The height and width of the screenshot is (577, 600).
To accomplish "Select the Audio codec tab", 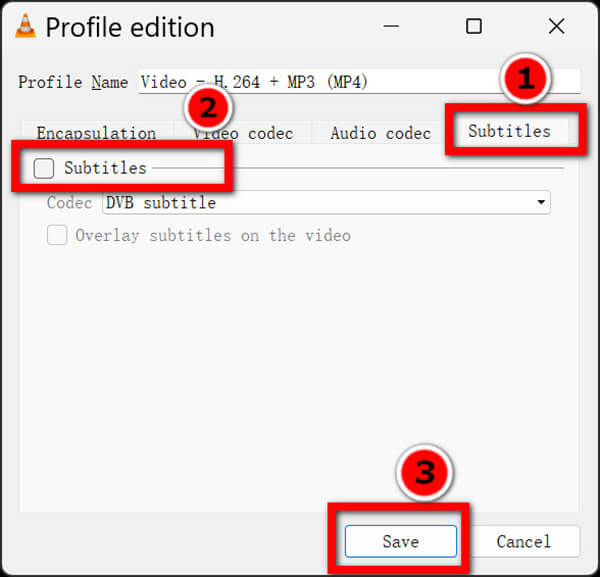I will click(380, 133).
